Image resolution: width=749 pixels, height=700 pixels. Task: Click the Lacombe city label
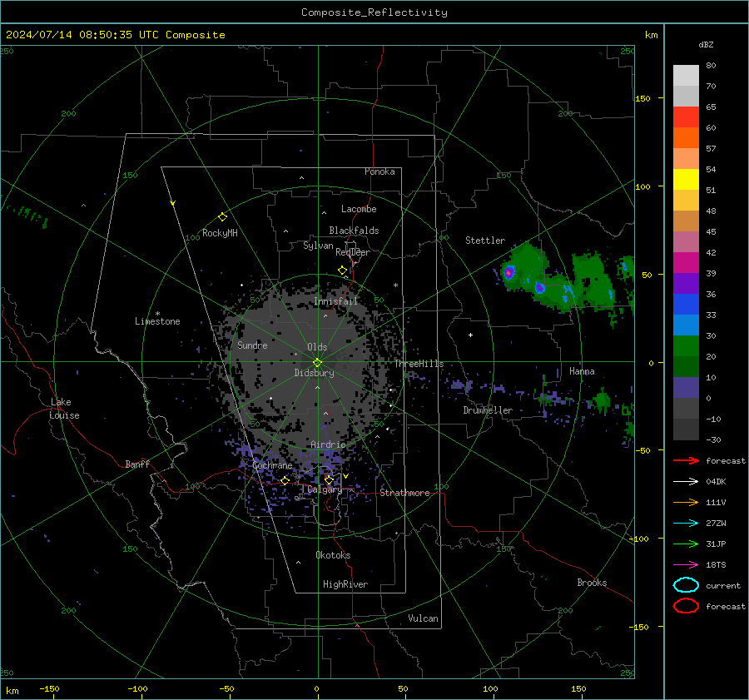click(359, 209)
